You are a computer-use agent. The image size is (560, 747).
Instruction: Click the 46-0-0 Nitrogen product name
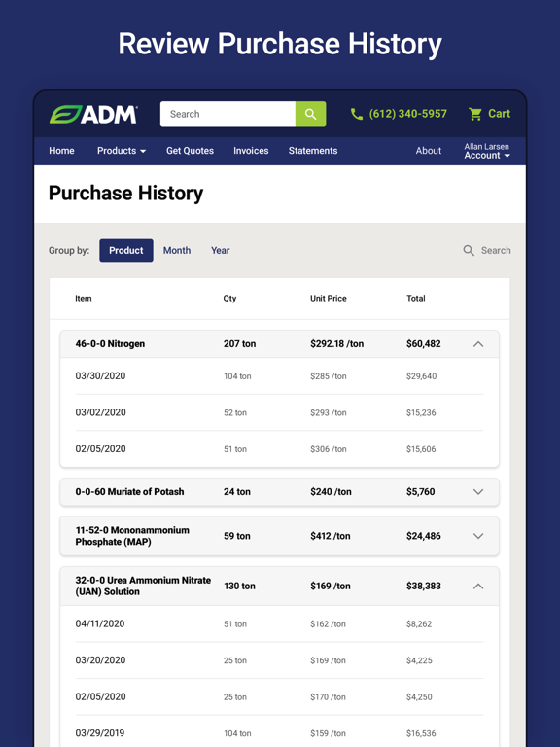[110, 344]
